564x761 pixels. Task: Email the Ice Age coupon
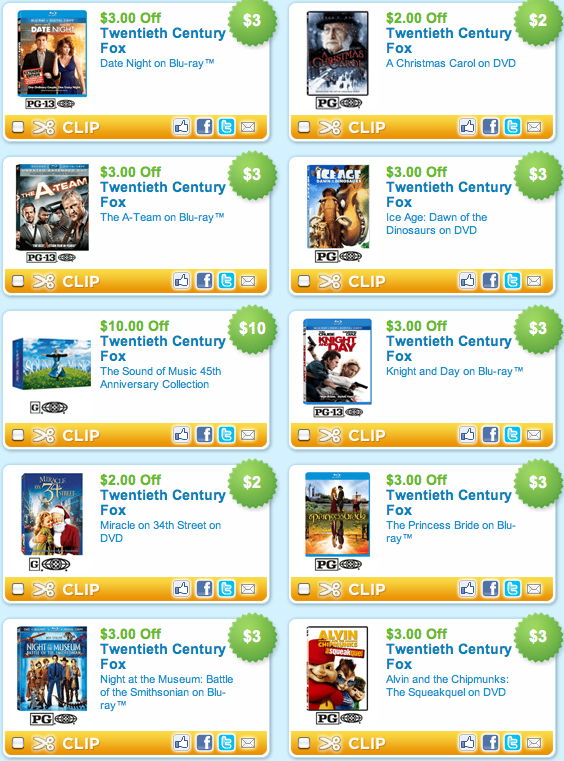coord(534,281)
